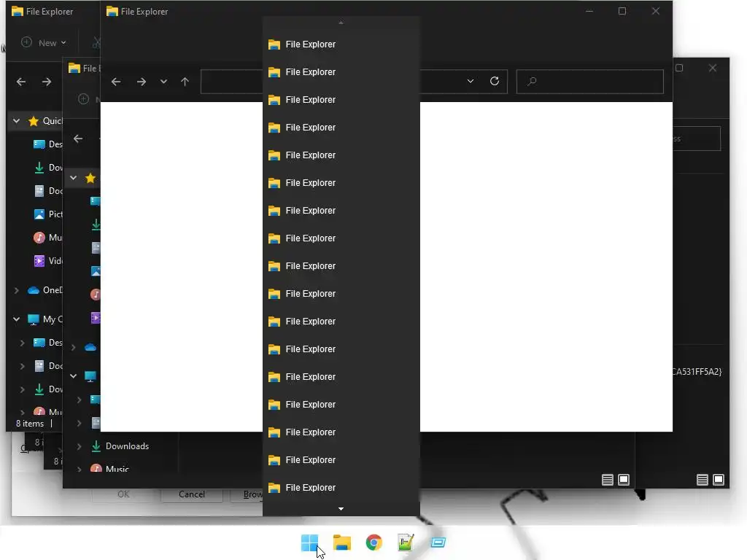Collapse Quick access in the middle window

point(74,178)
